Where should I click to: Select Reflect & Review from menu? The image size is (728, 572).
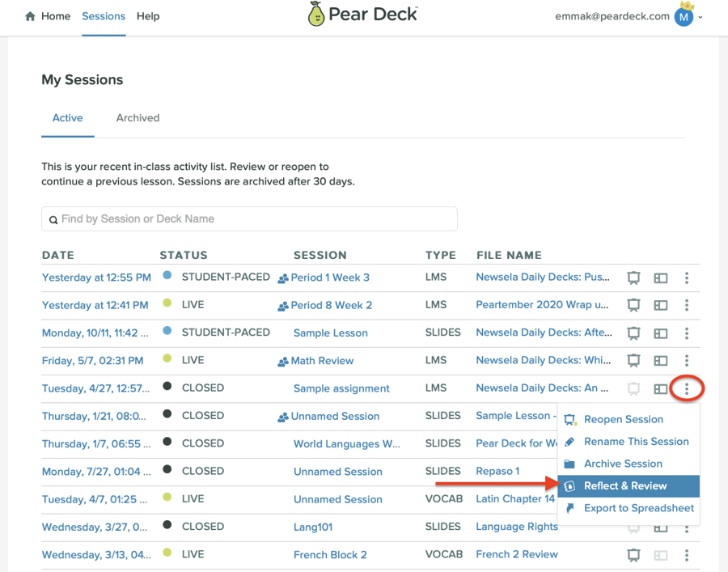[x=625, y=486]
